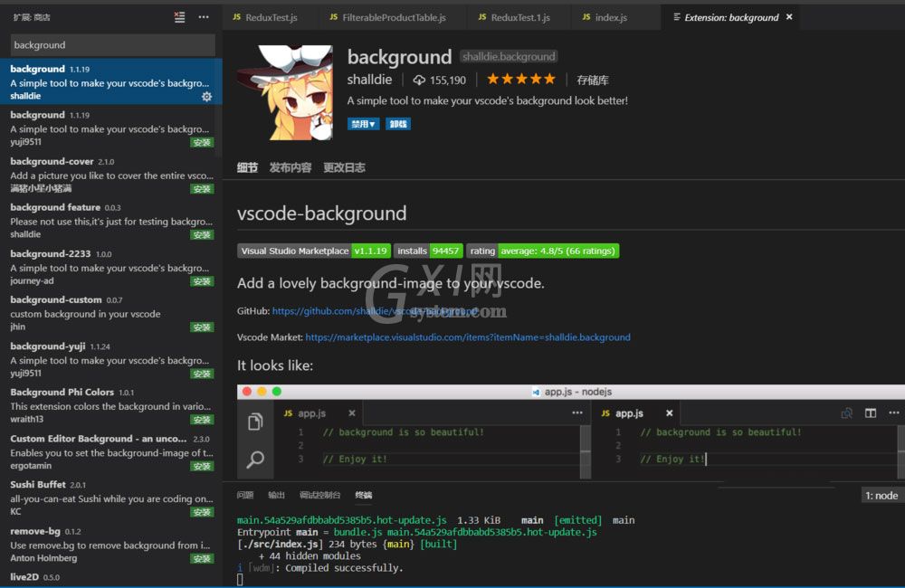Install Background Phi Colors extension
The image size is (905, 588).
click(202, 420)
